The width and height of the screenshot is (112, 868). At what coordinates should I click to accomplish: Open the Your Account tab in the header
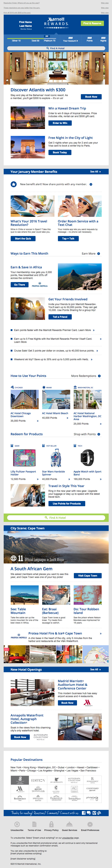70,40
